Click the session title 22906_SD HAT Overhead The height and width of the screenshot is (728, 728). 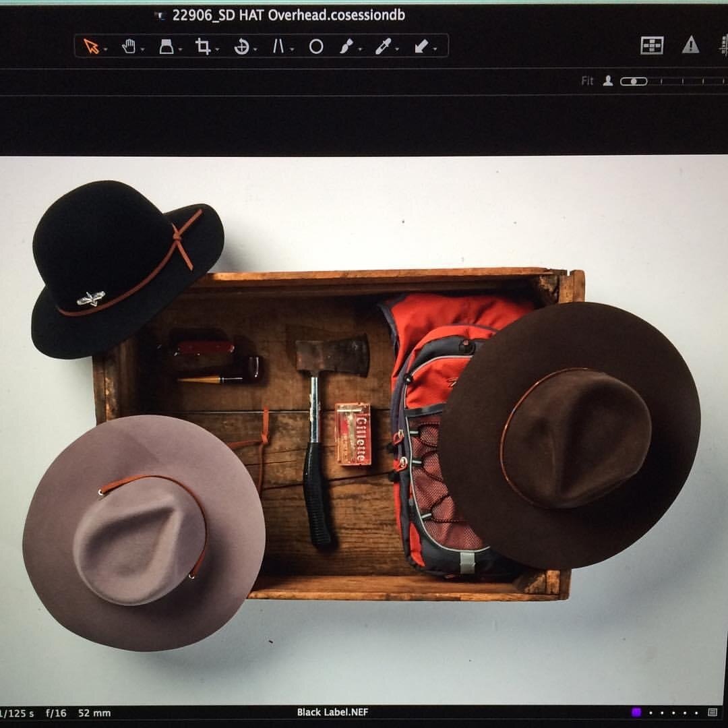point(289,14)
